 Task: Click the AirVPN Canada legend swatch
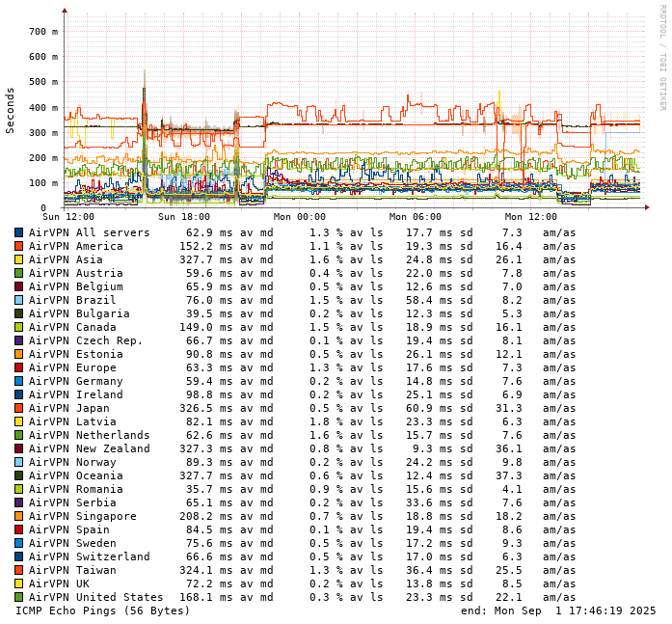pos(19,327)
